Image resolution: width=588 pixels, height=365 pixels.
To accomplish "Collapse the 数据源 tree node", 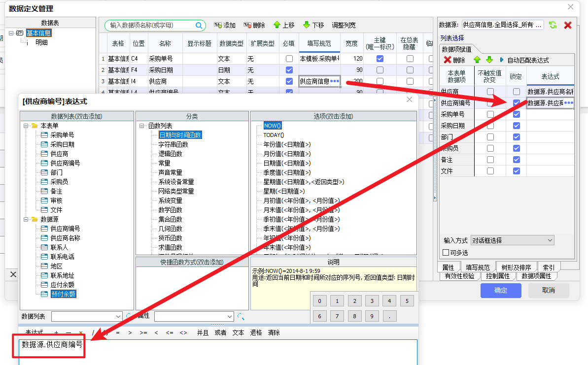I will [x=26, y=219].
